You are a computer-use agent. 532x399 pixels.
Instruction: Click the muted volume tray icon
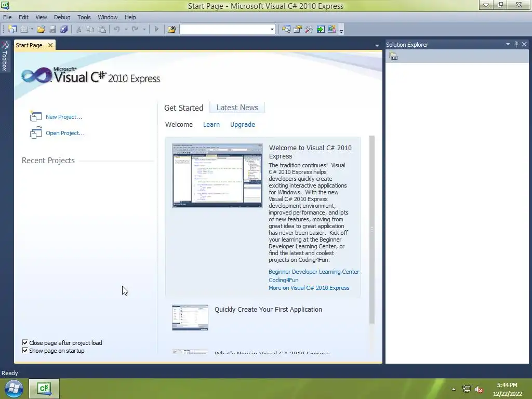point(478,389)
